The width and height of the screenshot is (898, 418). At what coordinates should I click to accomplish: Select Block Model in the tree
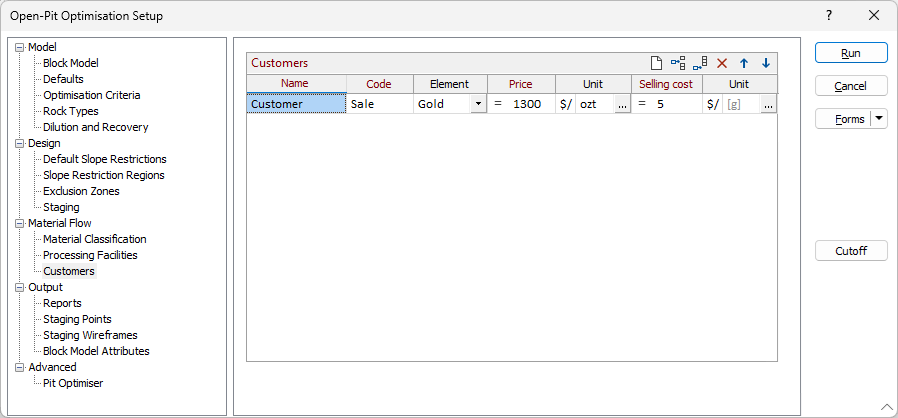click(71, 63)
